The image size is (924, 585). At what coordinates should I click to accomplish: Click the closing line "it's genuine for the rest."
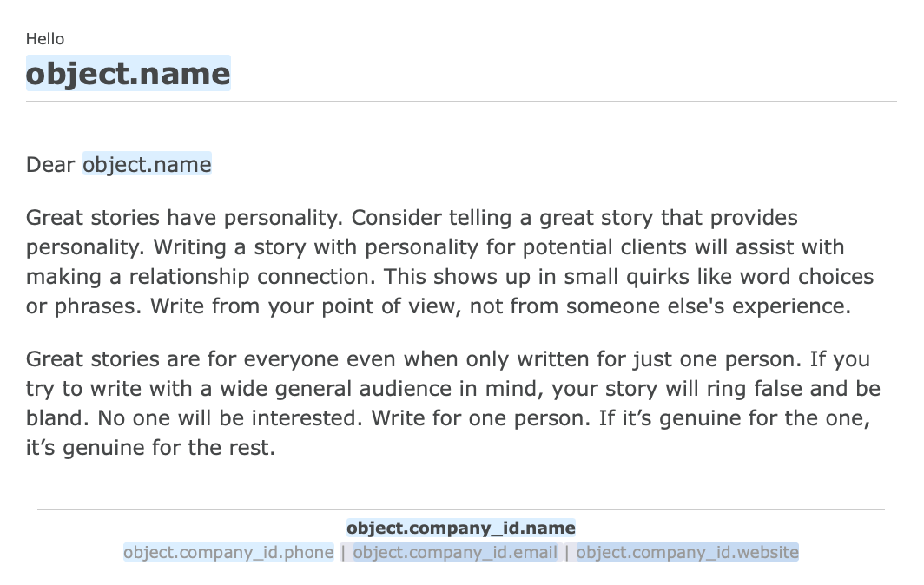[x=150, y=449]
